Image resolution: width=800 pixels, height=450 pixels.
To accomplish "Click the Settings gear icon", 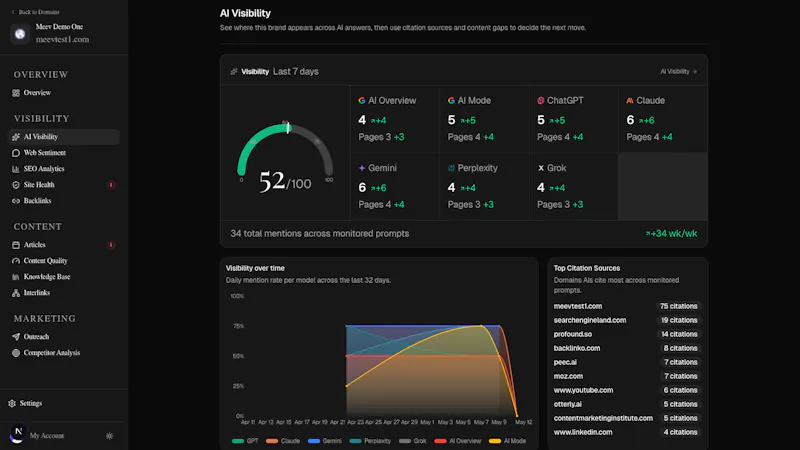I will [12, 403].
